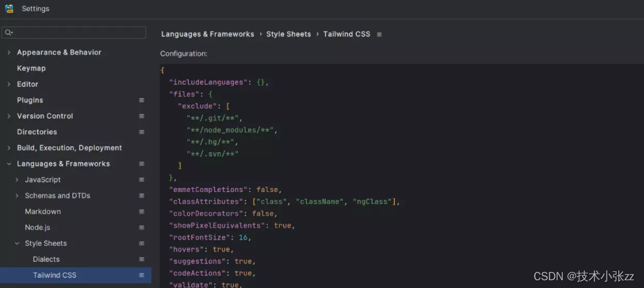Click the icon after Tailwind CSS breadcrumb
The image size is (644, 288).
[379, 35]
